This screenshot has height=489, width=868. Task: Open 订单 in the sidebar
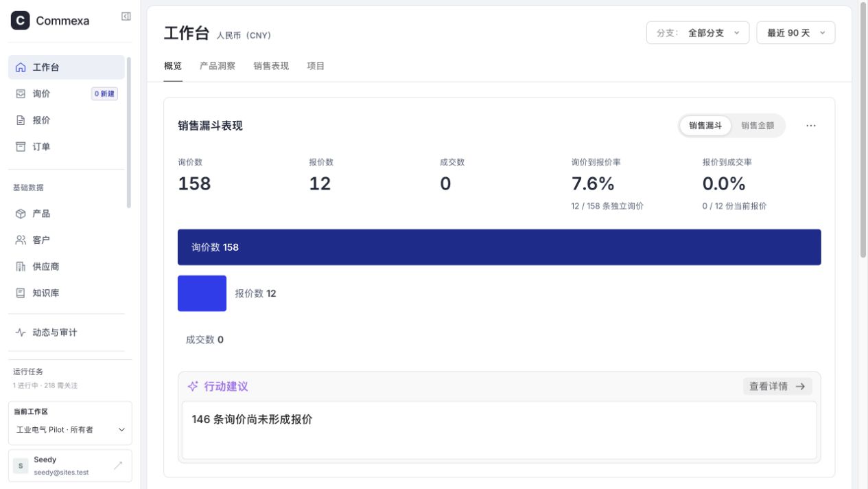coord(67,146)
